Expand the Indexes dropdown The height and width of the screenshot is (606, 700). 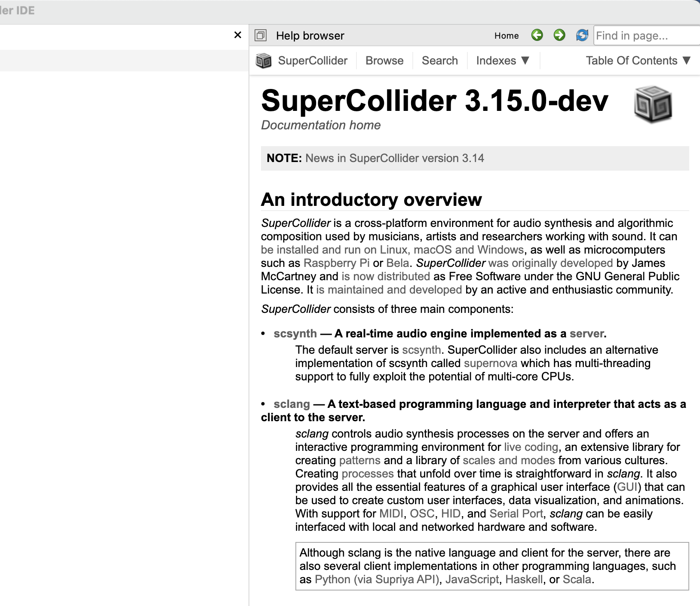coord(503,61)
